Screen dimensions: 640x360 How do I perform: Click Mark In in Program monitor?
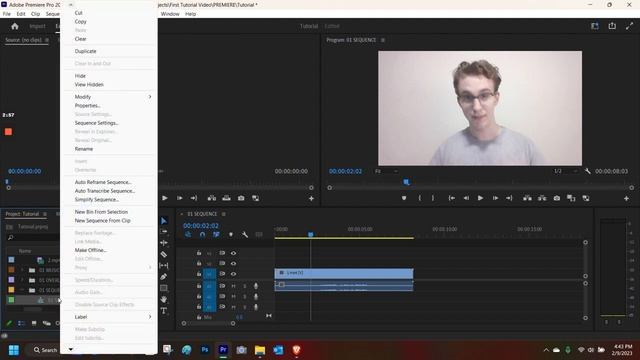(419, 198)
